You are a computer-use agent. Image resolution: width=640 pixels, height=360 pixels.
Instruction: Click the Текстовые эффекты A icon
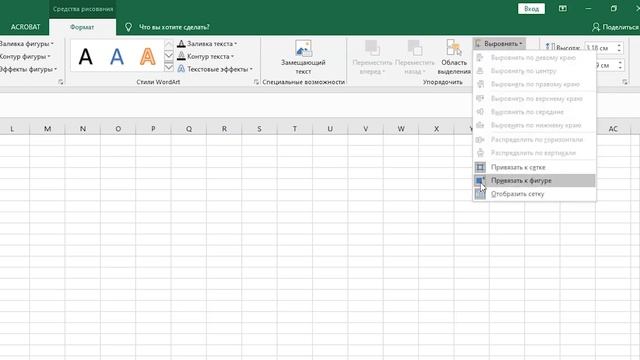point(181,69)
